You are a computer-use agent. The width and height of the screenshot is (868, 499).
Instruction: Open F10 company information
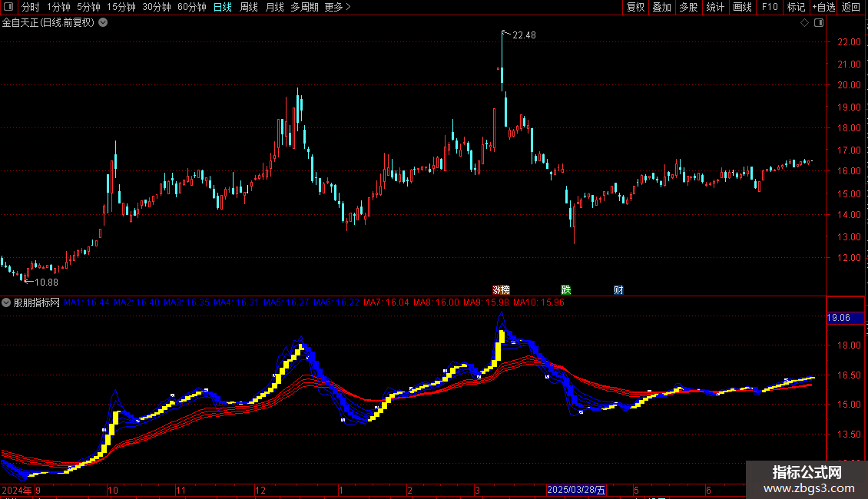click(770, 7)
